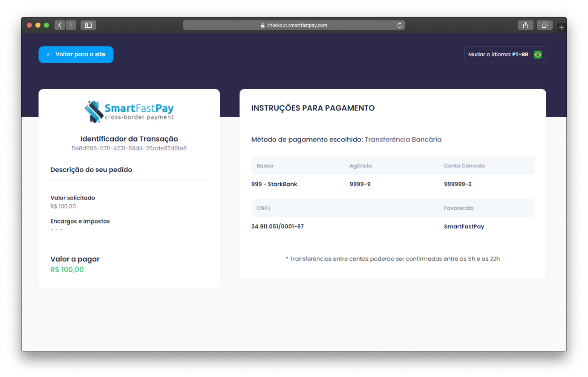Image resolution: width=588 pixels, height=377 pixels.
Task: Open the Safari share icon
Action: click(525, 25)
